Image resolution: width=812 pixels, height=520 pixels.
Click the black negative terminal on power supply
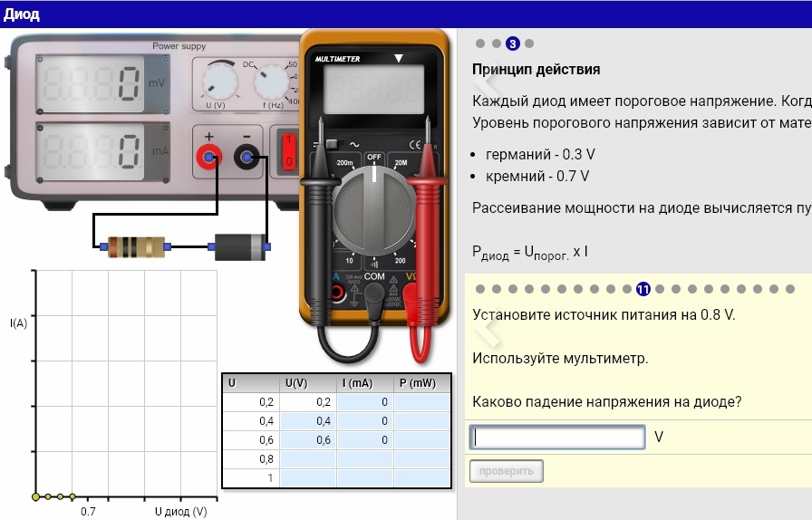click(x=246, y=159)
